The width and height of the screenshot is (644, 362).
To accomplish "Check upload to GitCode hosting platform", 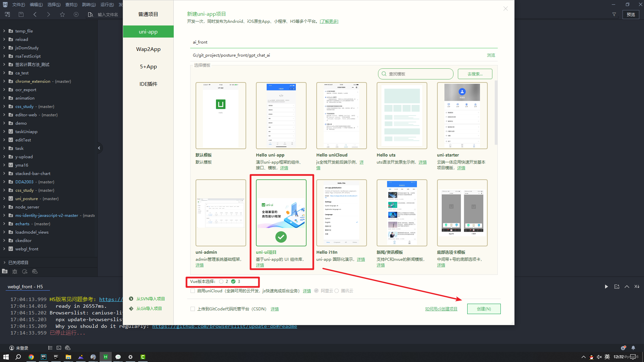I will 193,309.
